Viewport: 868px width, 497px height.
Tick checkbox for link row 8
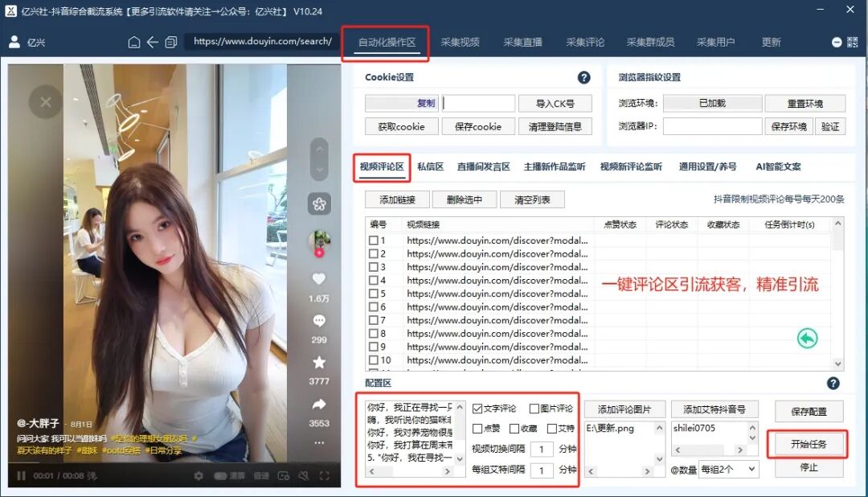tap(374, 334)
